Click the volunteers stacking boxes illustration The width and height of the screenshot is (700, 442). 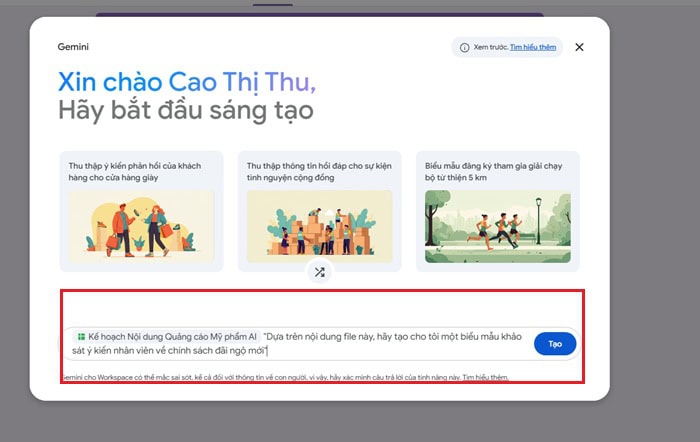(x=320, y=226)
